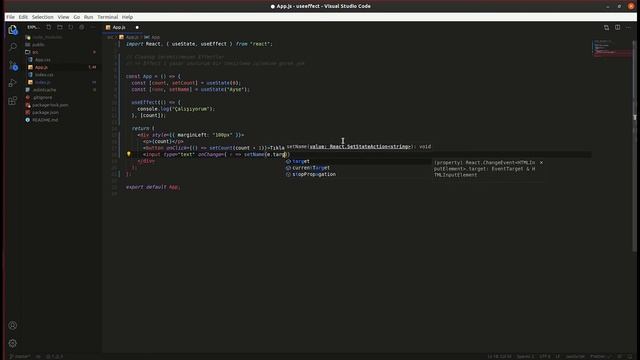The width and height of the screenshot is (640, 360).
Task: Open editor More Actions ellipsis
Action: click(628, 27)
